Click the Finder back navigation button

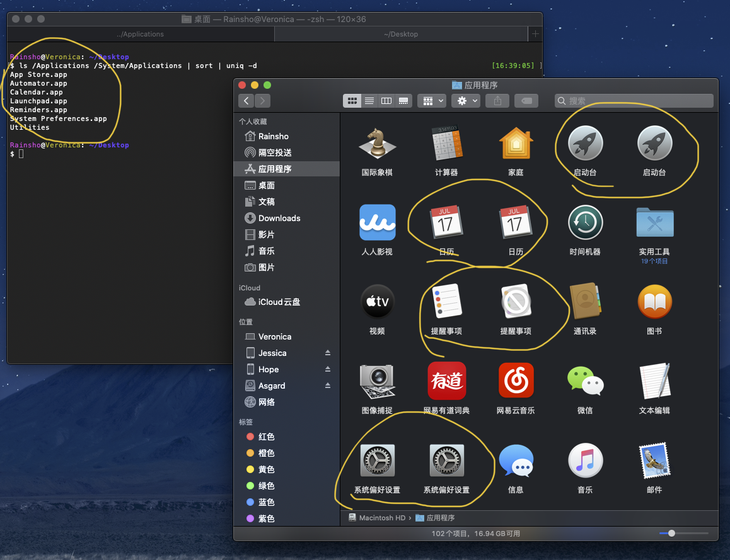[246, 101]
